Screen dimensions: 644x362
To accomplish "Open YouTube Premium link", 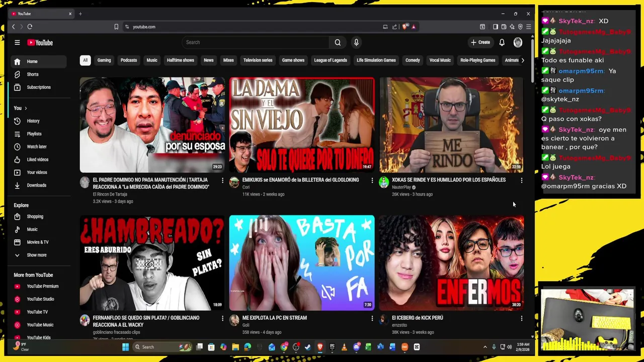I will click(x=39, y=286).
